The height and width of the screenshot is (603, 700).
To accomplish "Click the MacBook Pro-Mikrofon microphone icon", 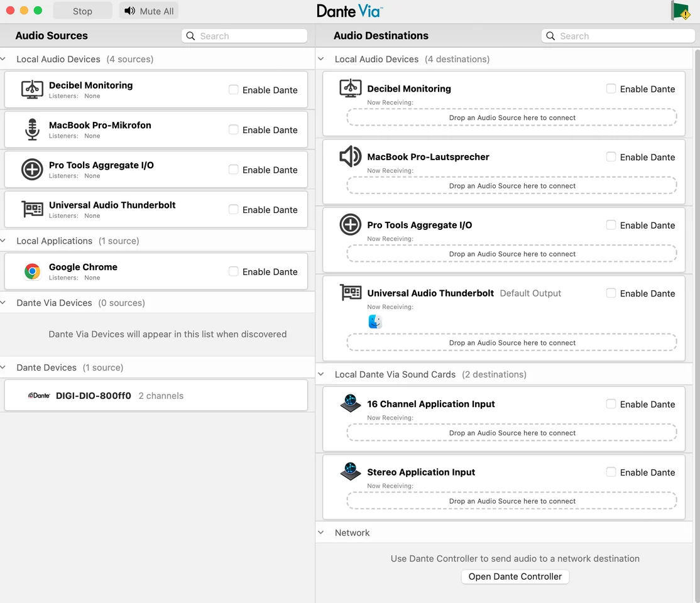I will coord(32,129).
